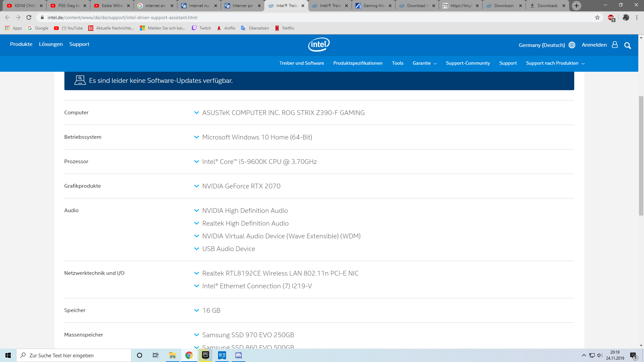The height and width of the screenshot is (362, 644).
Task: Launch Epic Games from the taskbar
Action: 206,355
